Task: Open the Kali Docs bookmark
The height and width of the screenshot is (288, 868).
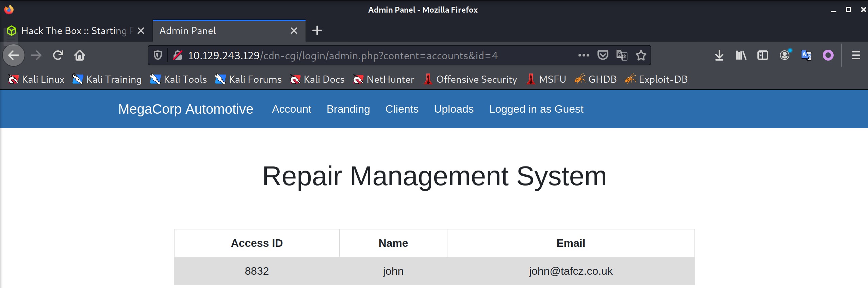Action: (317, 79)
